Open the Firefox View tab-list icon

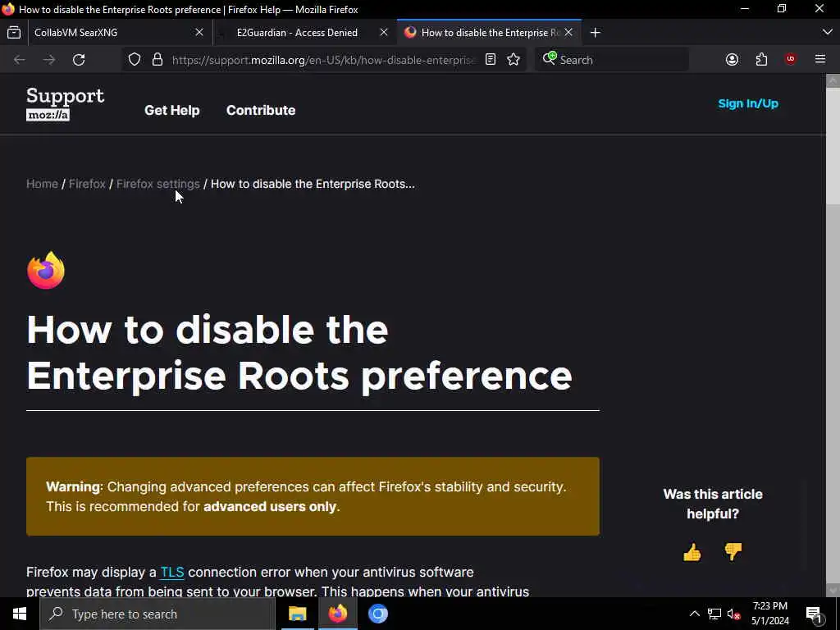coord(14,33)
